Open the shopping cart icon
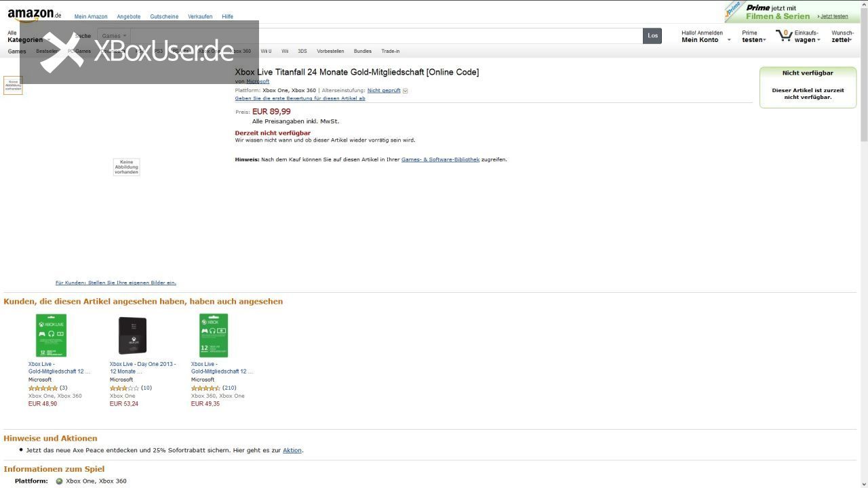868x488 pixels. coord(784,35)
